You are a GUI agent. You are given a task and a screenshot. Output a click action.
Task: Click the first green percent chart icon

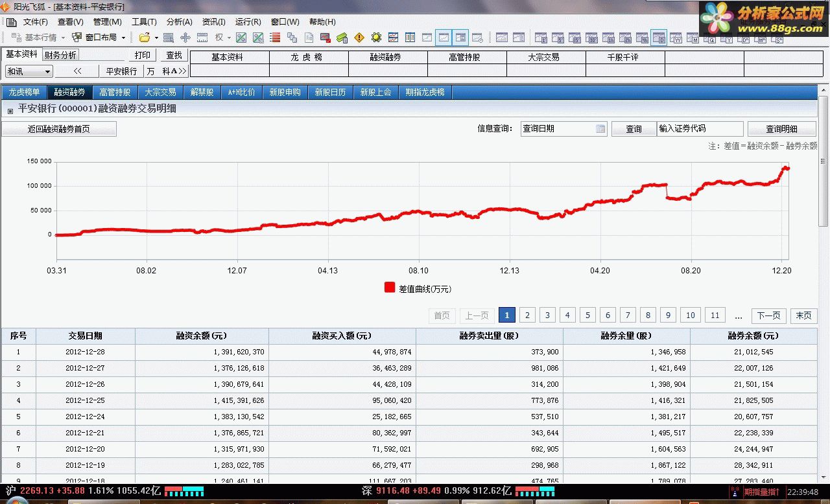click(x=241, y=38)
